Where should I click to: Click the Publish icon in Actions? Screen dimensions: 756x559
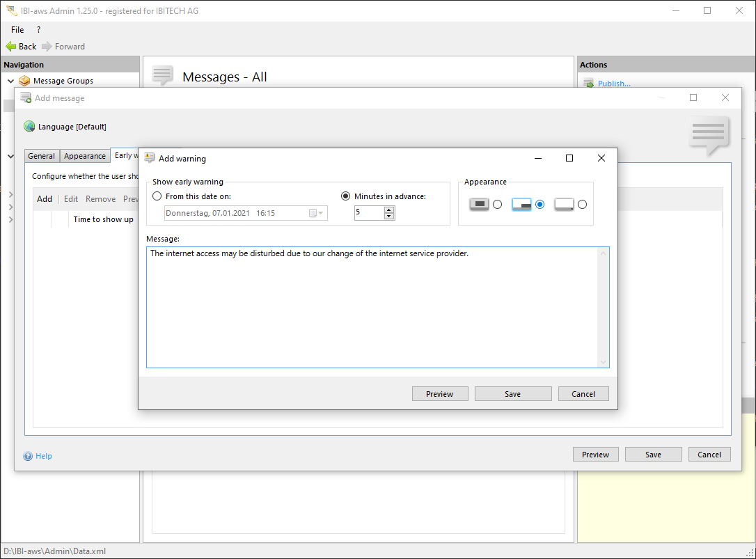588,84
